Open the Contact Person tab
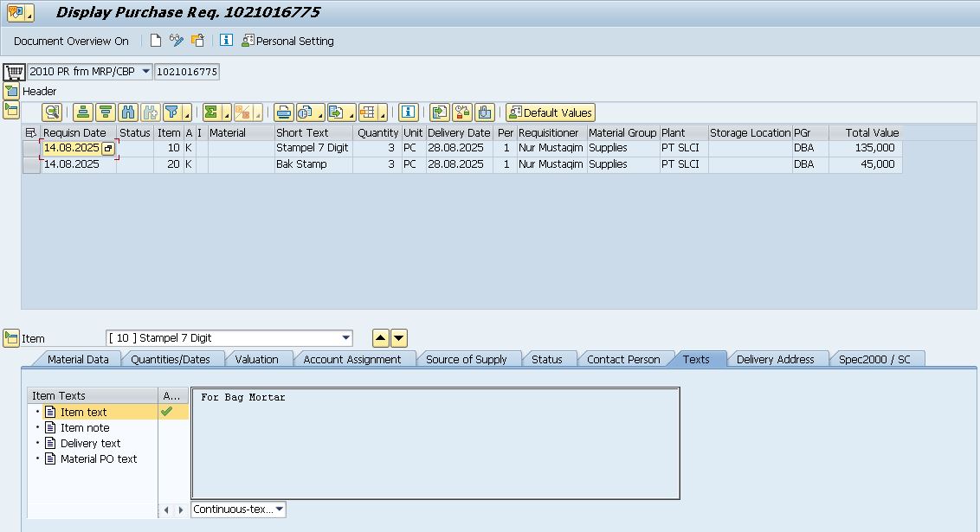This screenshot has width=980, height=532. (623, 359)
